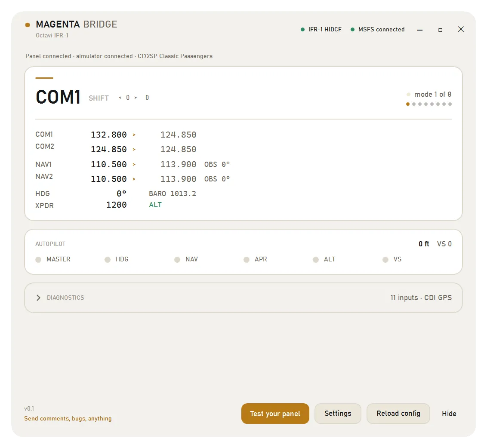Click the green ALT transponder mode text

click(x=155, y=205)
